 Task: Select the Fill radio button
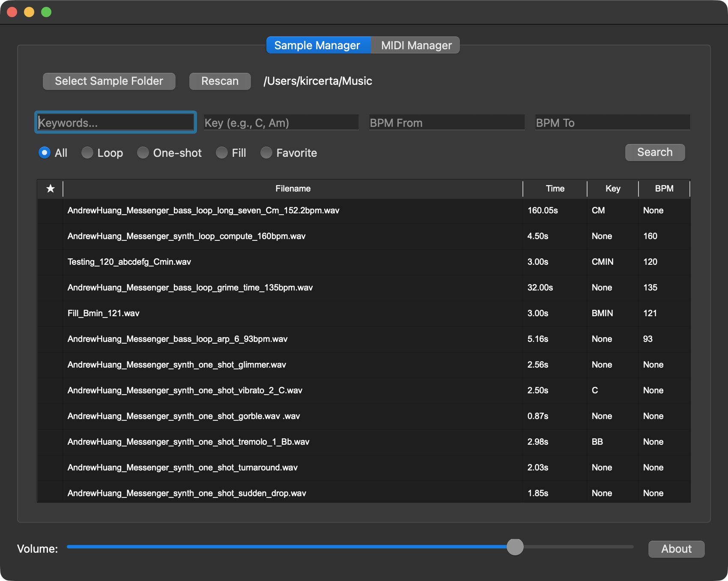pyautogui.click(x=222, y=153)
